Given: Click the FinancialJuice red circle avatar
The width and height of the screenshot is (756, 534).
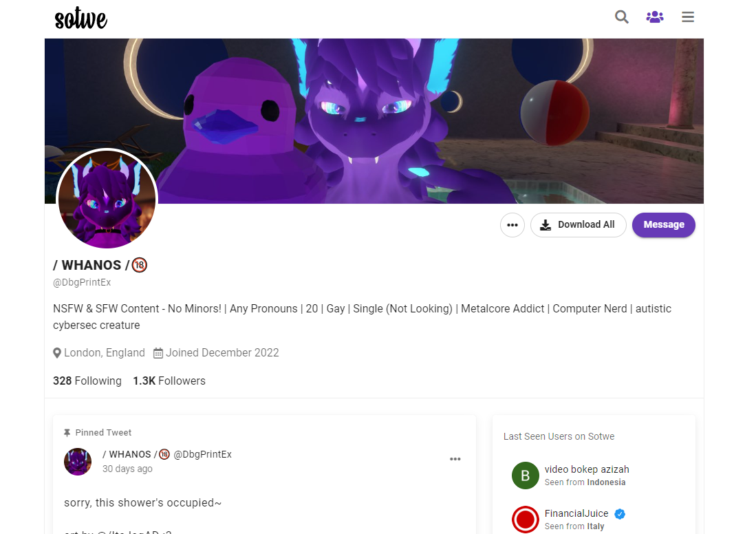Looking at the screenshot, I should (x=525, y=520).
